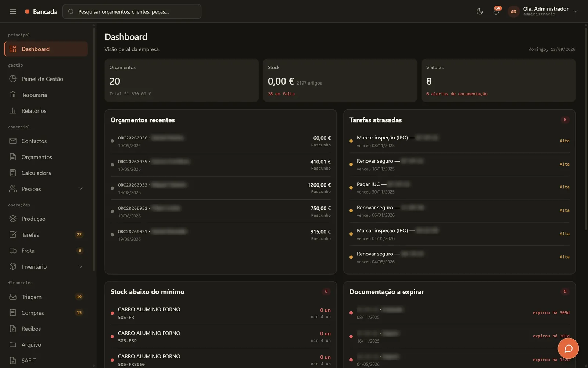Expand the Inventário submenu chevron

(81, 266)
